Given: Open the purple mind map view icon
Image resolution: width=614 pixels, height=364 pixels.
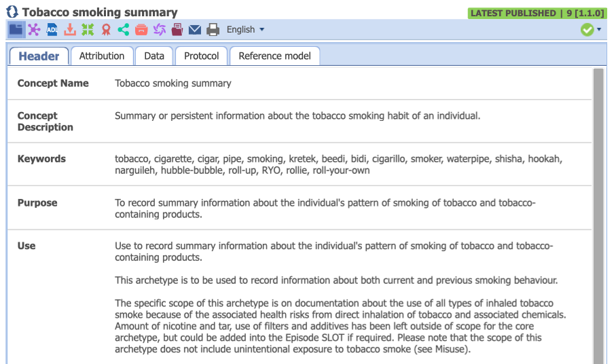Looking at the screenshot, I should [x=34, y=30].
